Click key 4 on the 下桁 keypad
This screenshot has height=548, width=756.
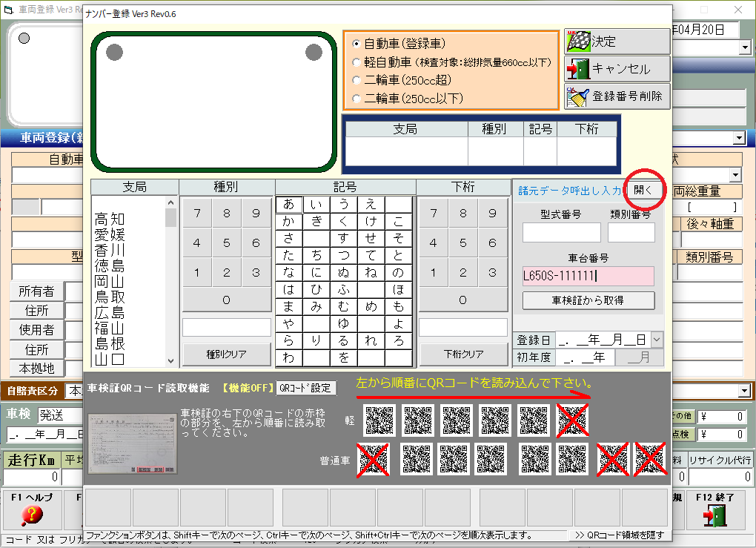(434, 242)
